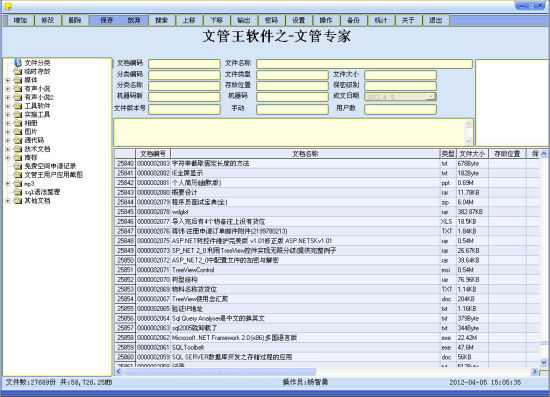The image size is (550, 397).
Task: Select the 免费空间申请记录 folder icon
Action: 18,166
